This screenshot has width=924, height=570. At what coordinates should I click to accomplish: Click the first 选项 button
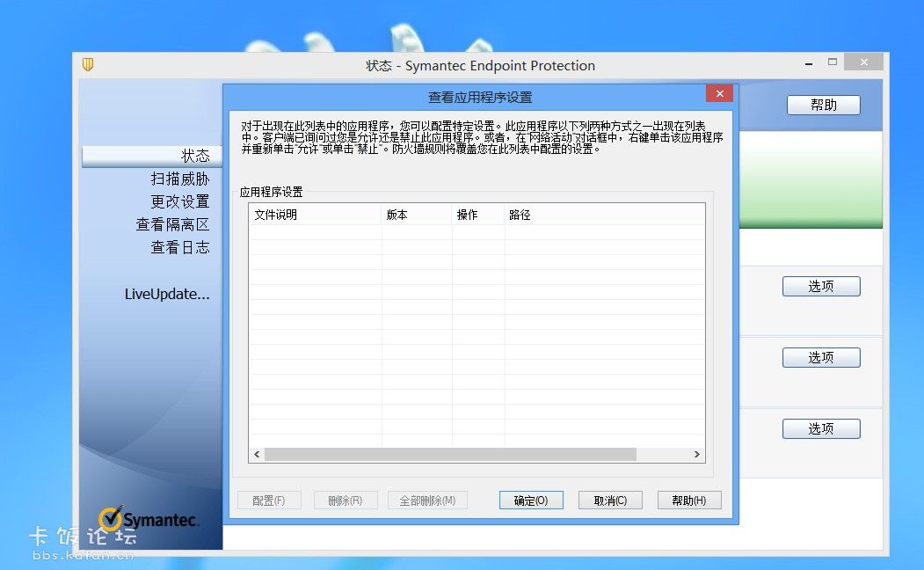(x=821, y=287)
